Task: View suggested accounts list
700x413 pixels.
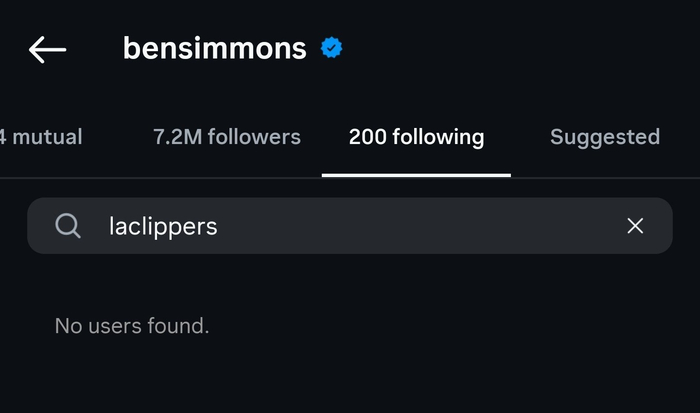Action: [604, 137]
